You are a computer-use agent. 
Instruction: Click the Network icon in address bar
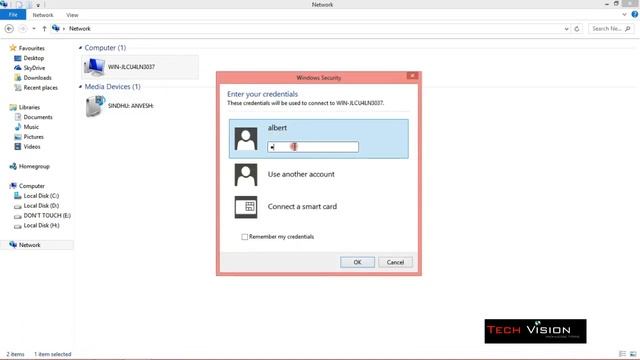point(56,28)
